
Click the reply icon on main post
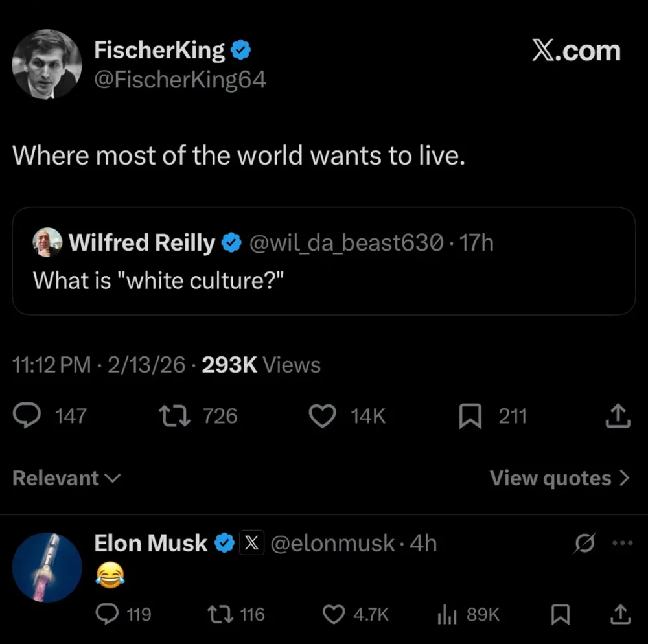click(x=27, y=416)
